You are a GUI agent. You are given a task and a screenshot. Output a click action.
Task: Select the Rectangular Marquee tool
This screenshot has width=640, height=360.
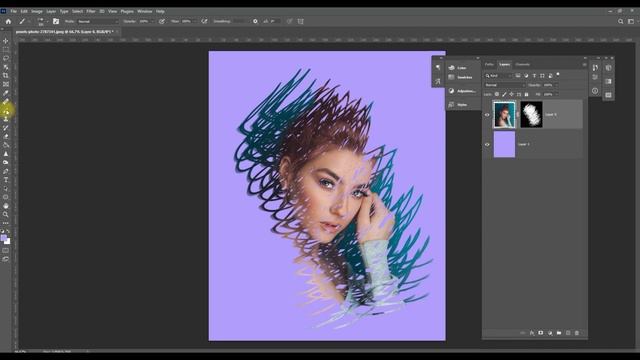[6, 50]
